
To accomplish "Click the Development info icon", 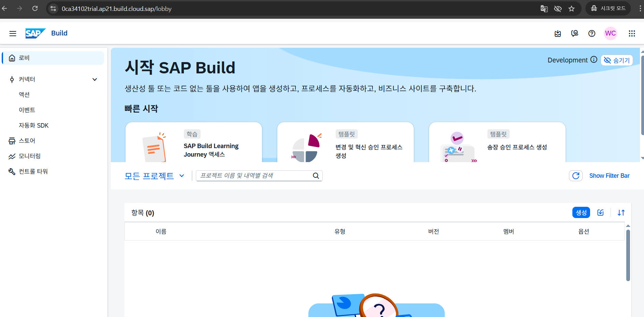I will click(594, 60).
